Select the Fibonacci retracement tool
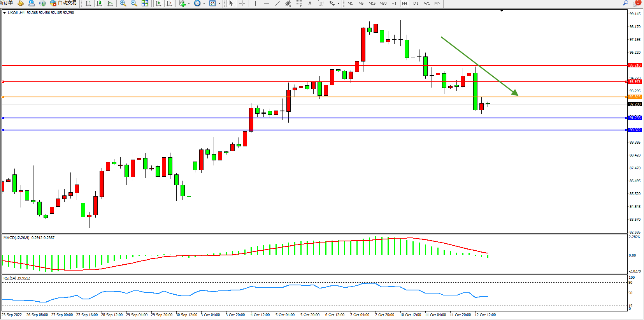 pos(299,4)
